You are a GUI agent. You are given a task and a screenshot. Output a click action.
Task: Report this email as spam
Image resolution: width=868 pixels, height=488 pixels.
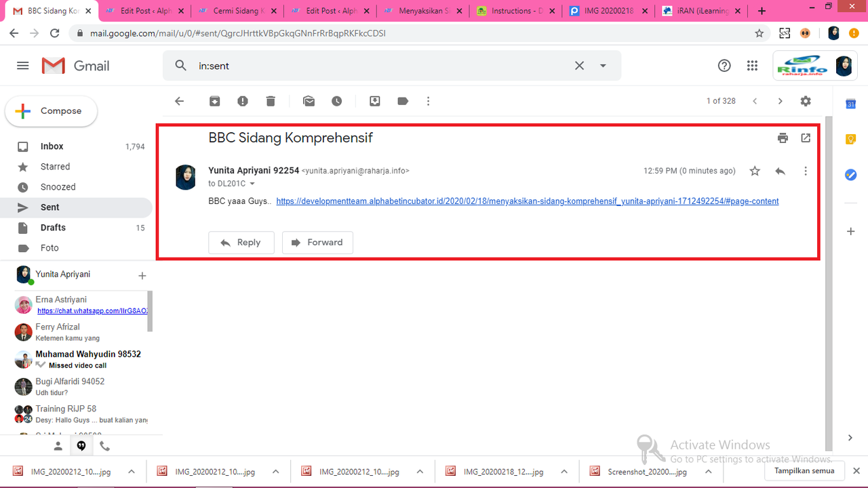tap(243, 101)
